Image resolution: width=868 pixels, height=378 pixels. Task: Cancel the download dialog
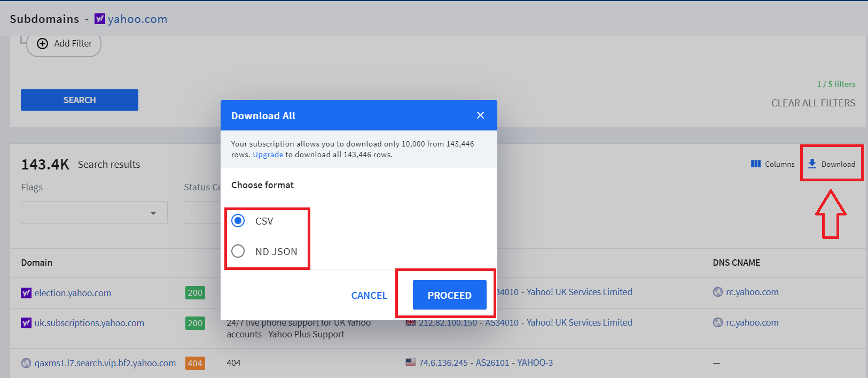pos(369,295)
